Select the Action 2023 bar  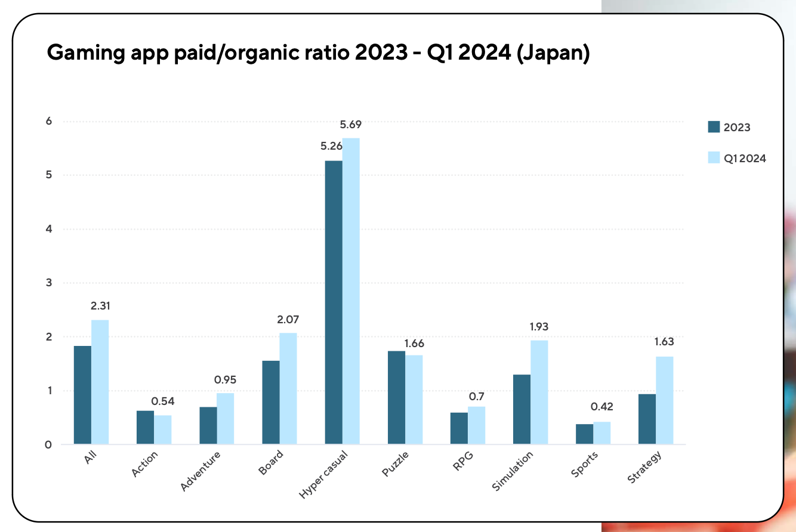click(x=145, y=428)
